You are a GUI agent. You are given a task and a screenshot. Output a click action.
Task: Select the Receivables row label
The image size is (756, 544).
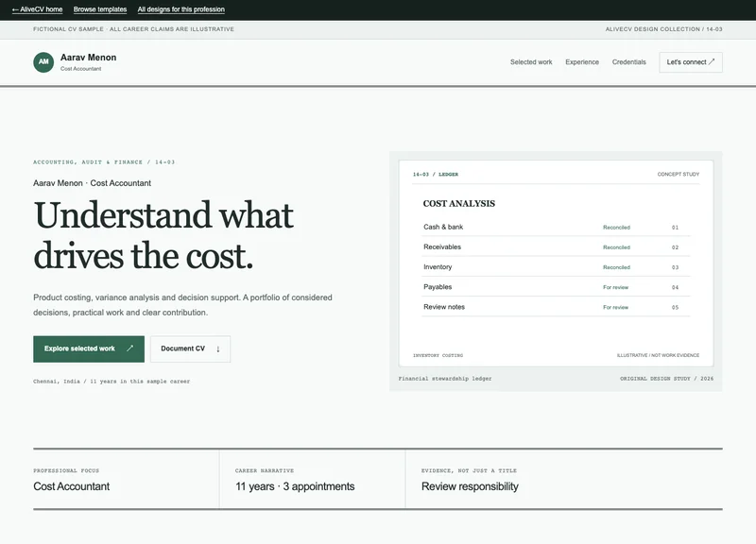(x=442, y=246)
